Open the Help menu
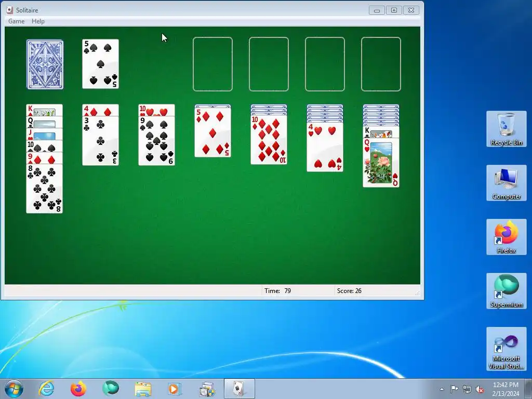Screen dimensions: 532x399 click(38, 21)
